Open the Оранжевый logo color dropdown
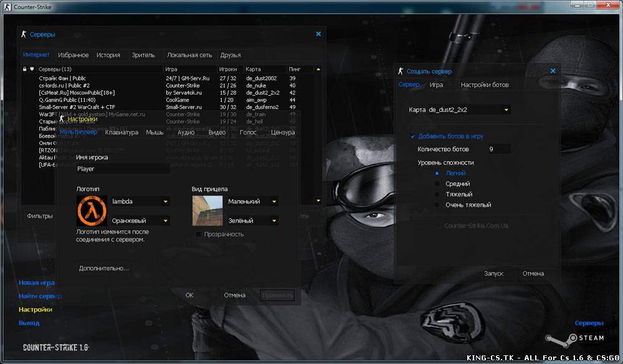Viewport: 623px width, 364px height. (140, 221)
